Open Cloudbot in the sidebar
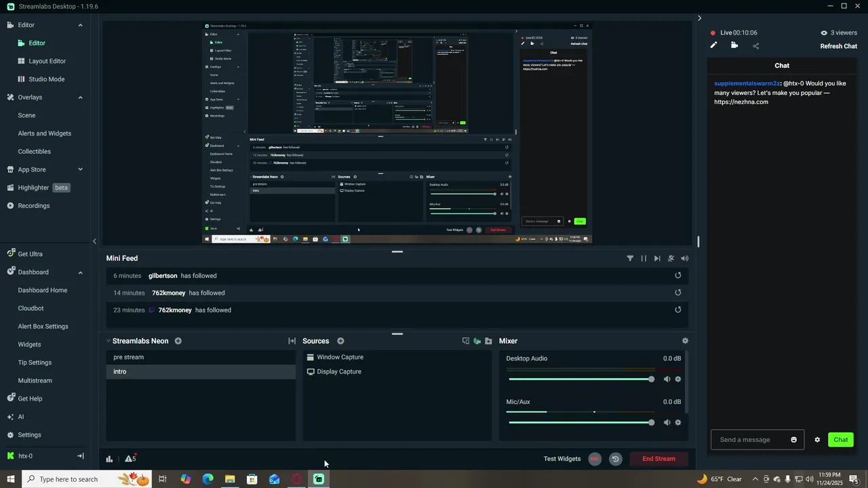The image size is (868, 488). 31,308
